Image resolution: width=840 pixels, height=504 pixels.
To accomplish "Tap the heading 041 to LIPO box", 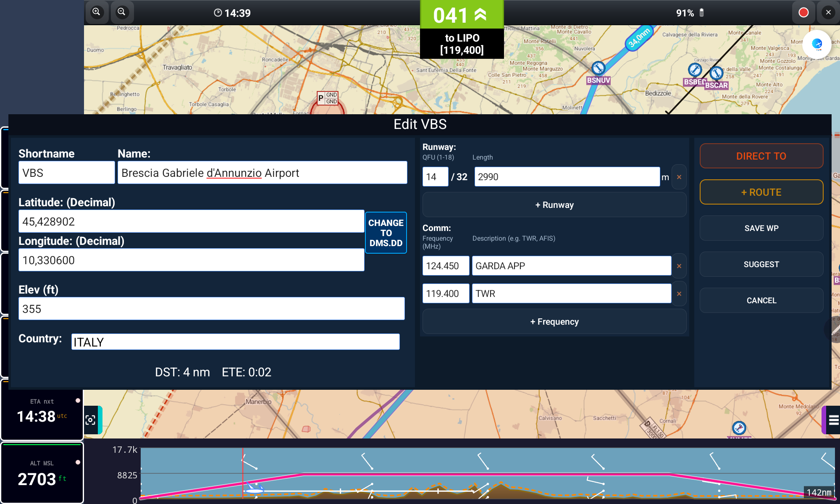I will pos(462,29).
